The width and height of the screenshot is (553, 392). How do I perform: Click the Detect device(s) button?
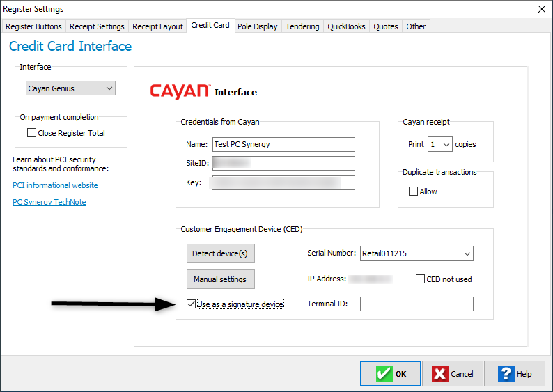point(220,253)
